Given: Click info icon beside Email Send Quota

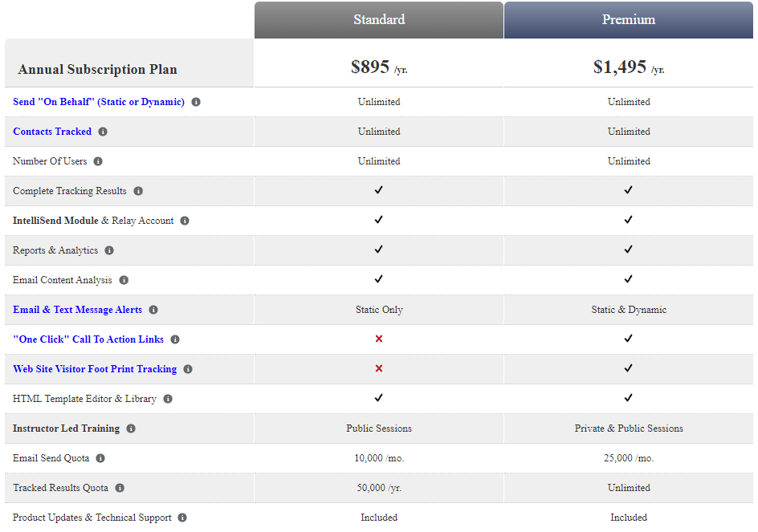Looking at the screenshot, I should pyautogui.click(x=100, y=458).
